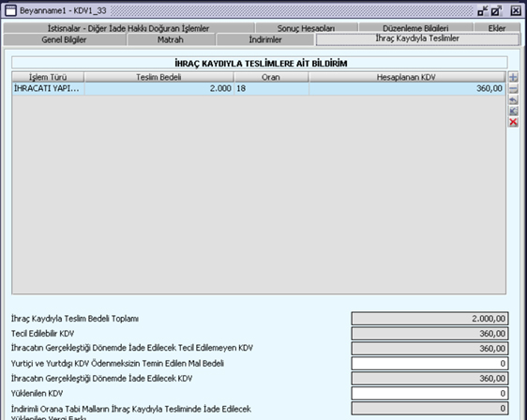Remove the selected row with the minus icon

coord(513,89)
